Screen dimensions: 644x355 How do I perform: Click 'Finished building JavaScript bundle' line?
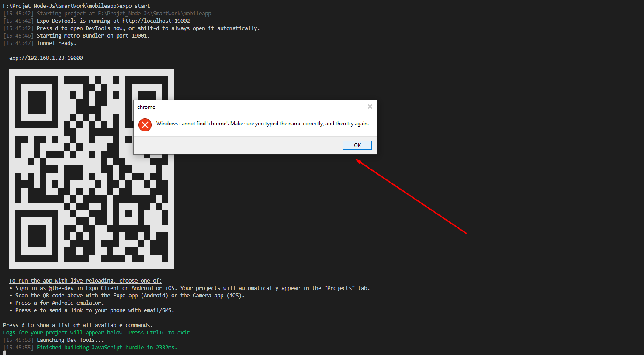(x=90, y=347)
